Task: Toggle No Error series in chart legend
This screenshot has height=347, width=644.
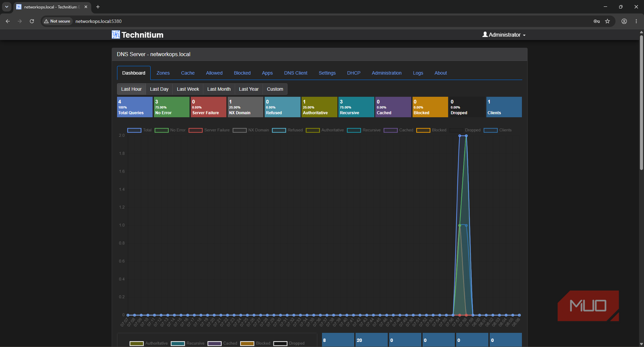Action: (170, 130)
